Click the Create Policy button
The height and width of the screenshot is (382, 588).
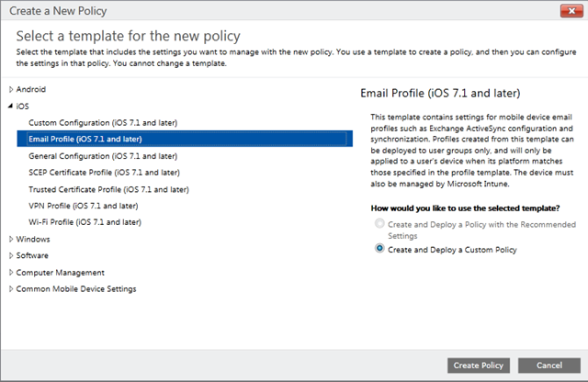click(x=478, y=365)
